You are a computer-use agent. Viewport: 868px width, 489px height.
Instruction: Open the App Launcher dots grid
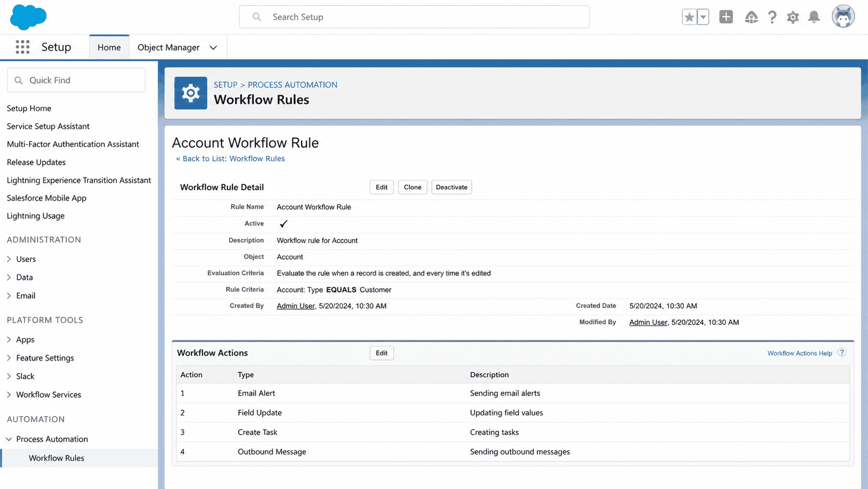22,47
